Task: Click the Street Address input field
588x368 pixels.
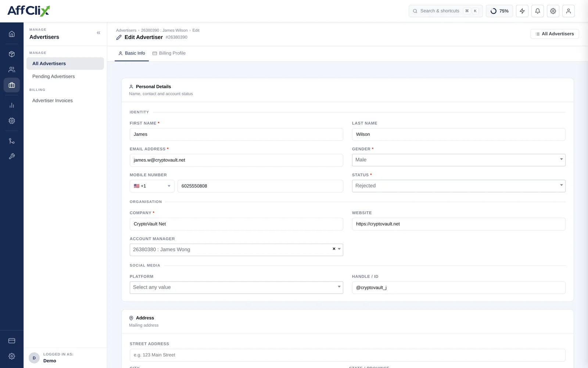Action: pyautogui.click(x=347, y=355)
